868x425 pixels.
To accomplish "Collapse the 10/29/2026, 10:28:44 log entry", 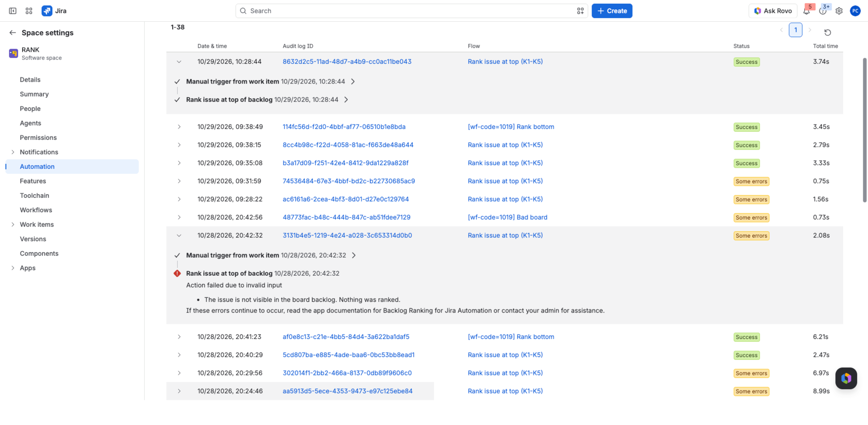I will [x=179, y=62].
